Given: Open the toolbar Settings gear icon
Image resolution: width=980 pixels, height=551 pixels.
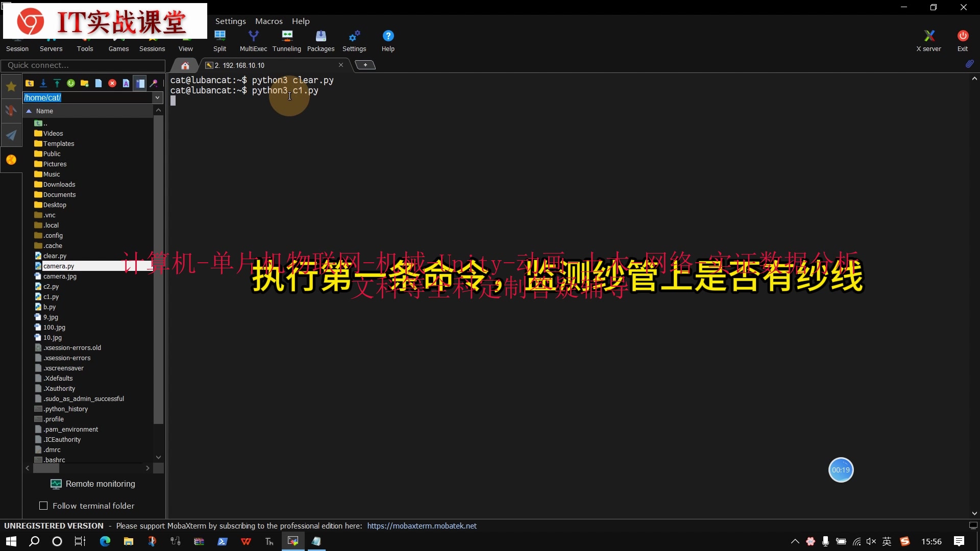Looking at the screenshot, I should point(354,41).
